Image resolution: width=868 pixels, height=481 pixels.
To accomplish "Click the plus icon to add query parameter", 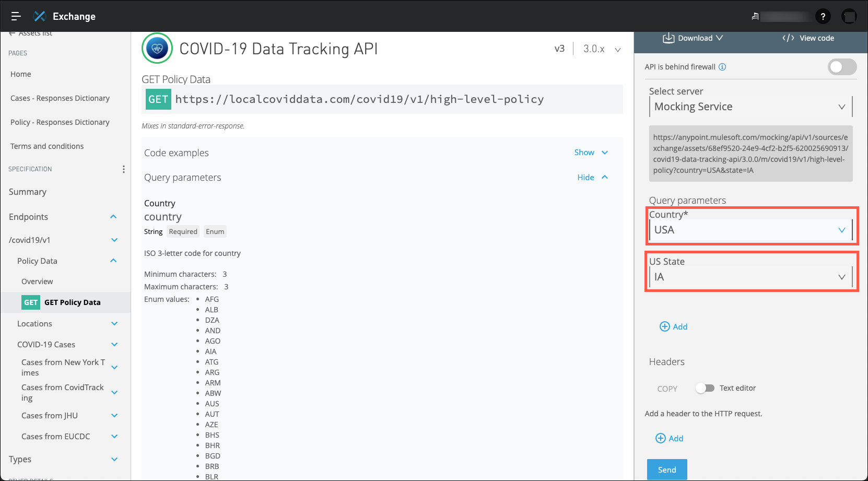I will click(x=665, y=326).
